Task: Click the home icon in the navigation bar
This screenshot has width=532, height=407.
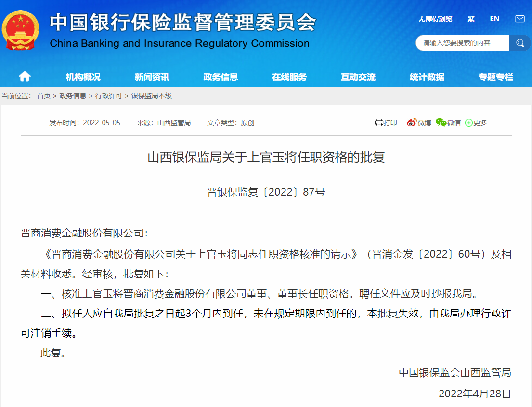Action: 24,76
